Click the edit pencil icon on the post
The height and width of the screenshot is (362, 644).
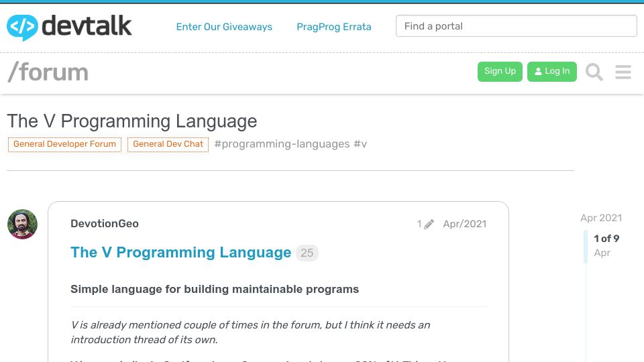[429, 224]
